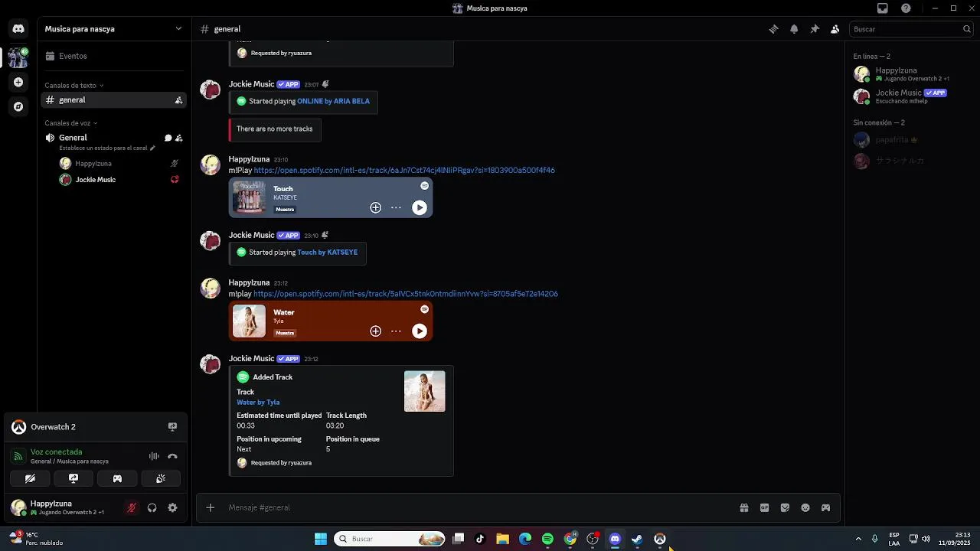Open notification settings bell icon
Screen dimensions: 980x551
tap(794, 29)
